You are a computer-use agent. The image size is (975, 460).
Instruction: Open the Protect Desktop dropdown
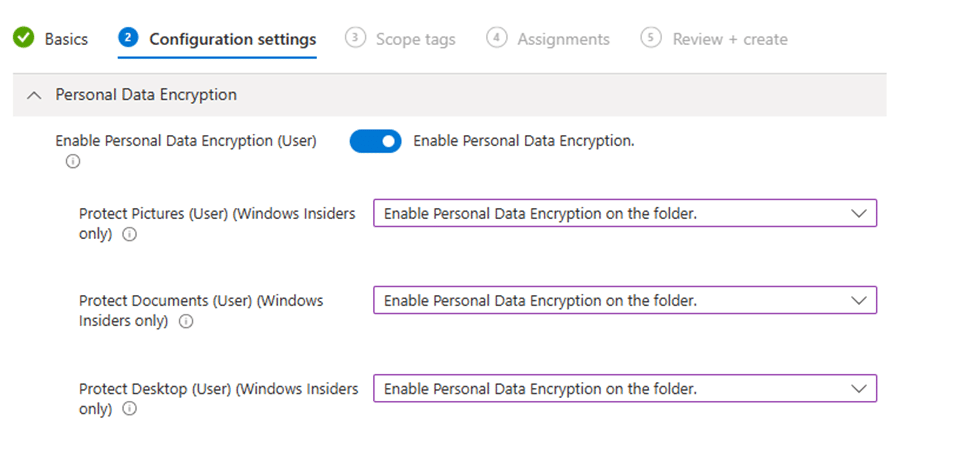625,389
